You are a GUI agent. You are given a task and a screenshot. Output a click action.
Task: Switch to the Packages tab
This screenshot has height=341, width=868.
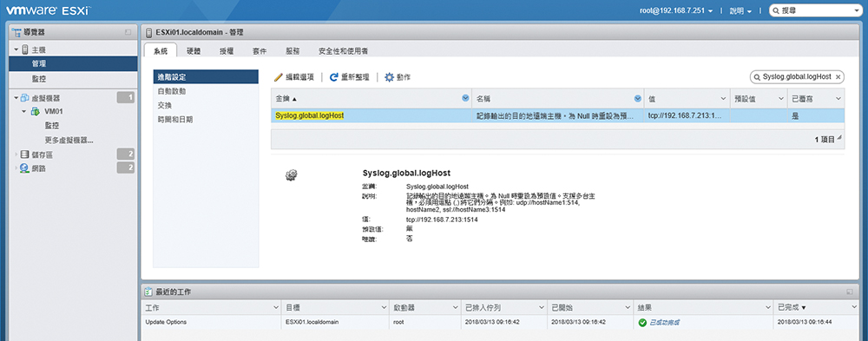tap(260, 51)
